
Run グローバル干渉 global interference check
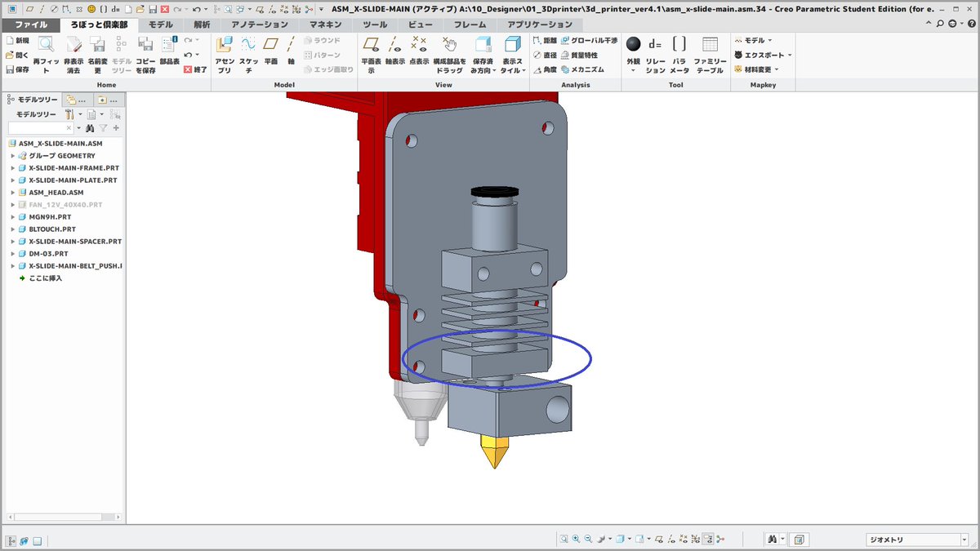click(x=588, y=40)
